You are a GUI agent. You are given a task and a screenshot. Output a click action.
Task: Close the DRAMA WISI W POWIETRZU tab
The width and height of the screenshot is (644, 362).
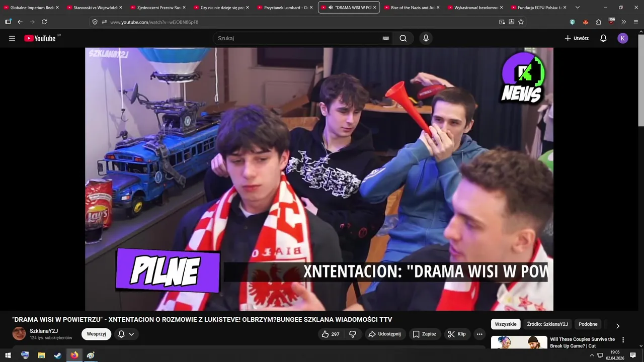(374, 8)
